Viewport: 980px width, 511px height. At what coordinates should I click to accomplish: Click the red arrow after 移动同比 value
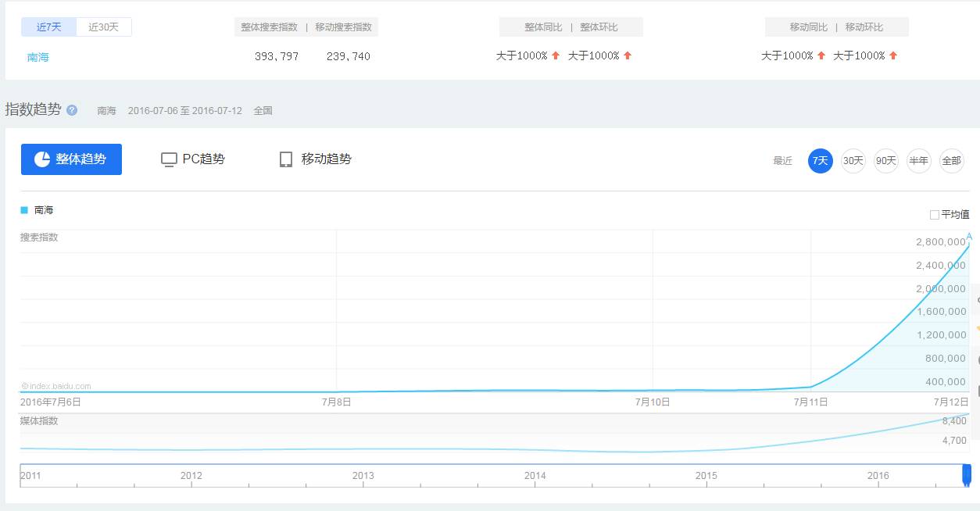(821, 55)
